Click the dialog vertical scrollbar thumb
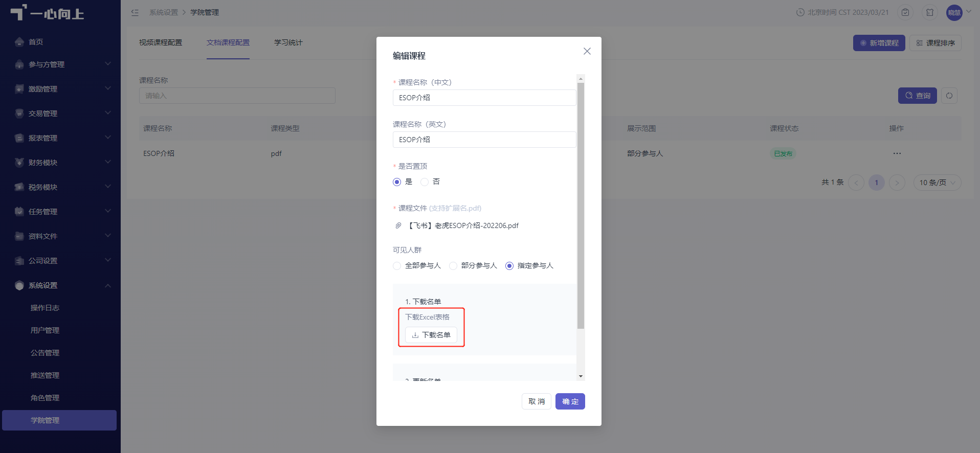Image resolution: width=980 pixels, height=453 pixels. point(581,206)
